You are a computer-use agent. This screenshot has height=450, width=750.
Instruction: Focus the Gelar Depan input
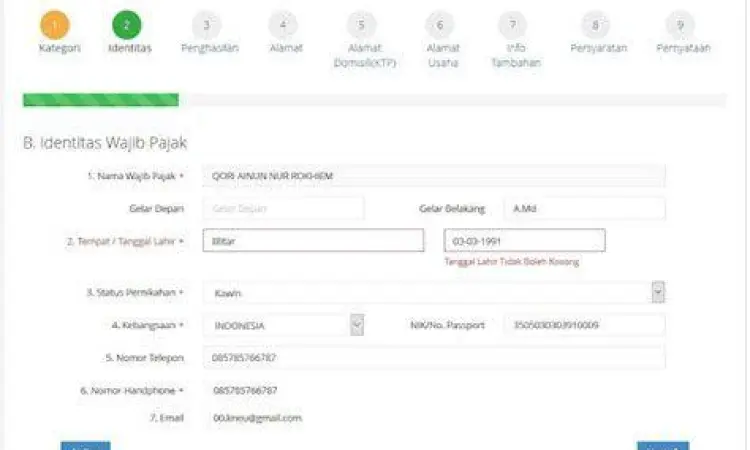point(284,209)
